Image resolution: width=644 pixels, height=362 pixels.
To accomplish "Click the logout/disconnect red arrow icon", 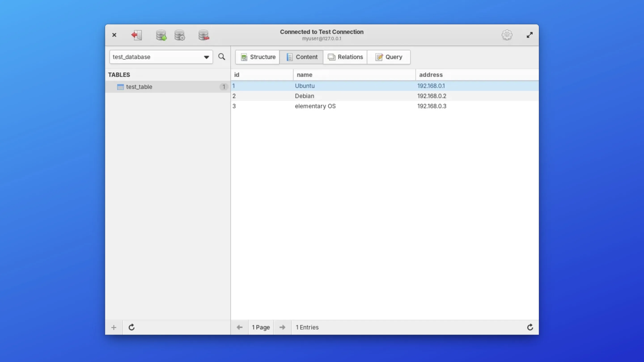I will [x=136, y=35].
